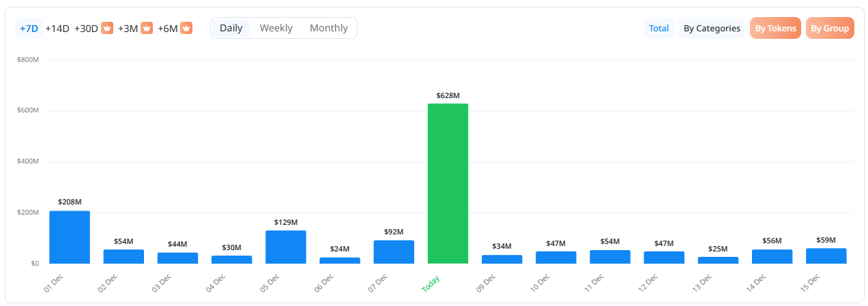868x306 pixels.
Task: Click the Today label on the x-axis
Action: click(x=431, y=284)
